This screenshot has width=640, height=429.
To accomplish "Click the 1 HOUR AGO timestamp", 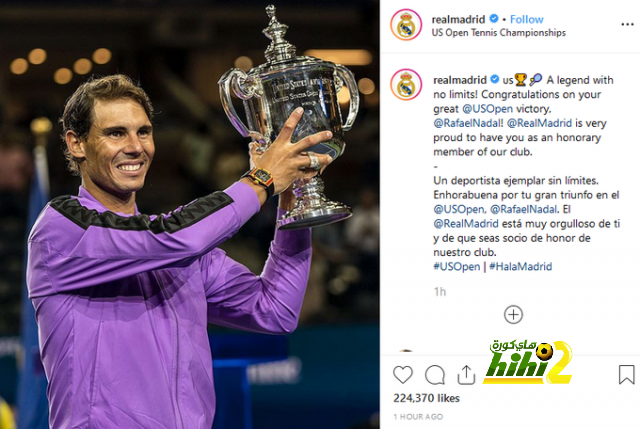I will [x=418, y=417].
